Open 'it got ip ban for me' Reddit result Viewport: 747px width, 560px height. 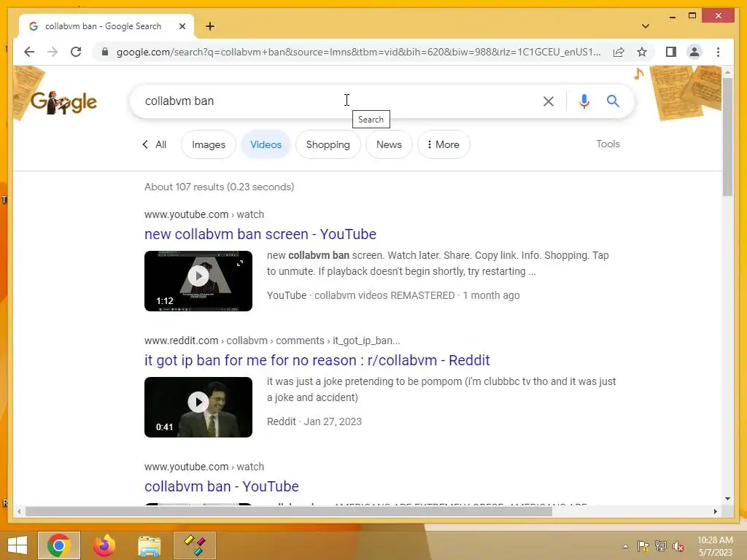pyautogui.click(x=317, y=360)
